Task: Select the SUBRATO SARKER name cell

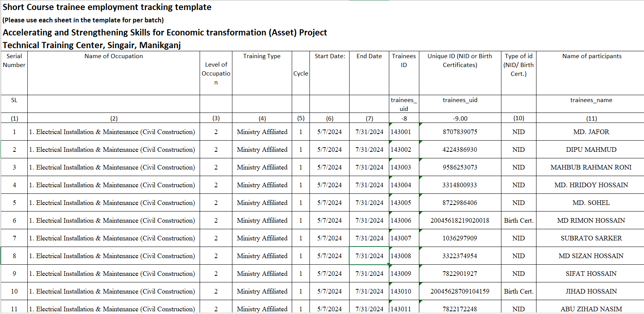Action: pos(591,238)
